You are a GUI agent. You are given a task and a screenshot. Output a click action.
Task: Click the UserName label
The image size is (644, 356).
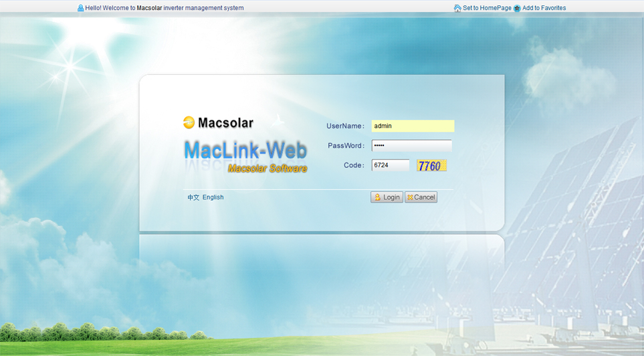(346, 126)
